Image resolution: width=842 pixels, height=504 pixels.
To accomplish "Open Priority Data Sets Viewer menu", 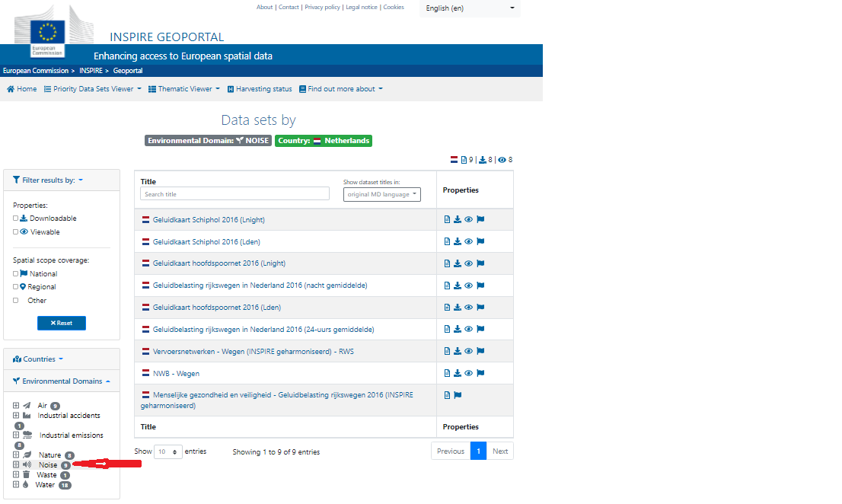I will pos(92,89).
